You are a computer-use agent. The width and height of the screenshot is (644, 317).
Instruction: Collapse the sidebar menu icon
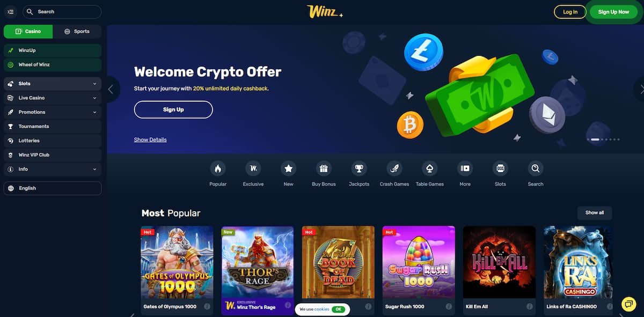point(11,12)
